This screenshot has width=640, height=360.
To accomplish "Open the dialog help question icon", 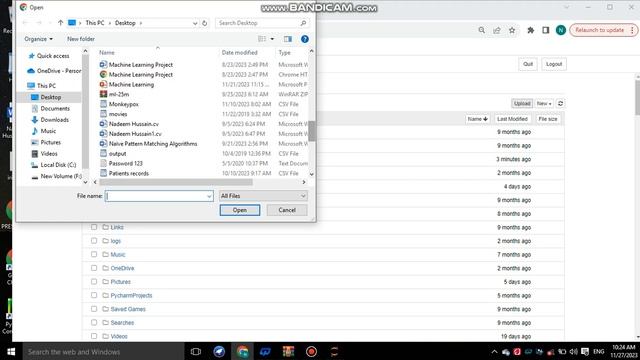I will [304, 39].
